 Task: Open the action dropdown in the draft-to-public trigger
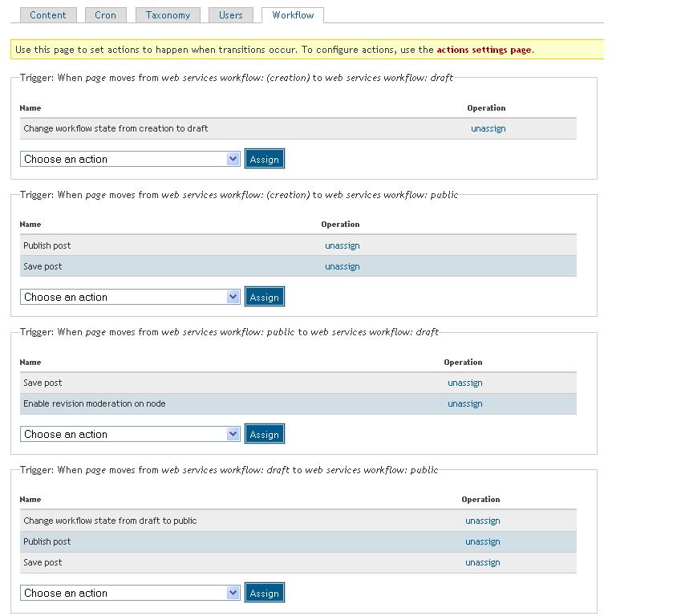130,593
